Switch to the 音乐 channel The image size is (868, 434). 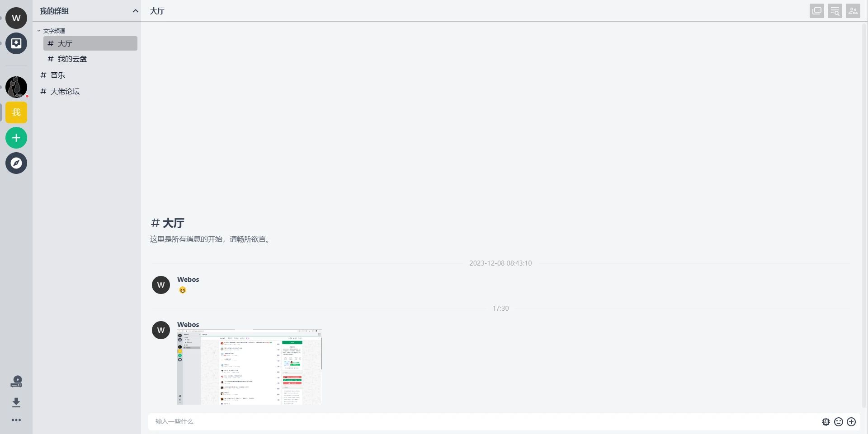[x=57, y=75]
